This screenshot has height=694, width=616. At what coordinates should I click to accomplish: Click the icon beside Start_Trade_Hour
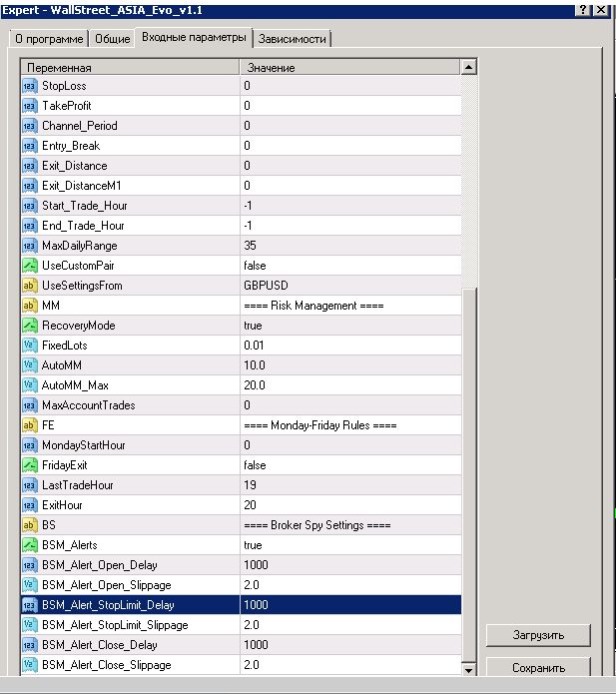(x=30, y=206)
